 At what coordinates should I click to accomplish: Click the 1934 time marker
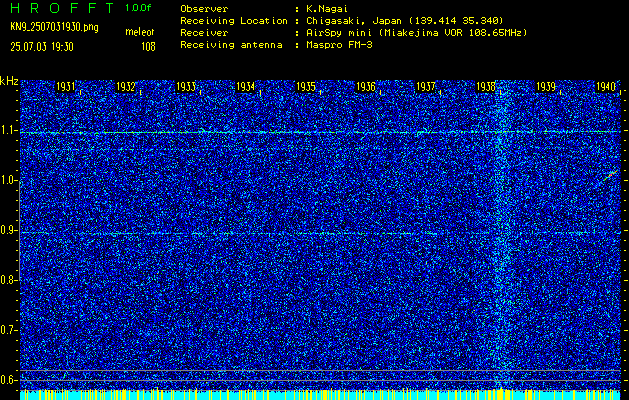tap(246, 87)
